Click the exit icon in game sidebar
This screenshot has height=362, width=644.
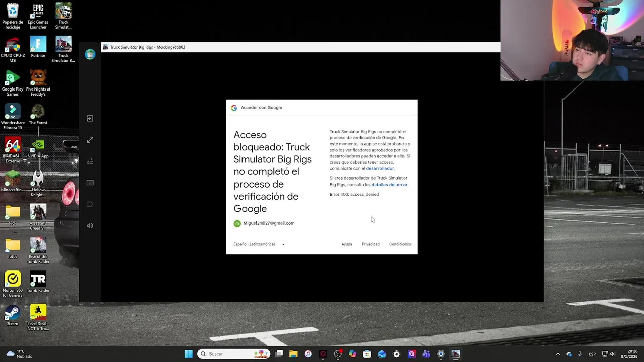(90, 118)
